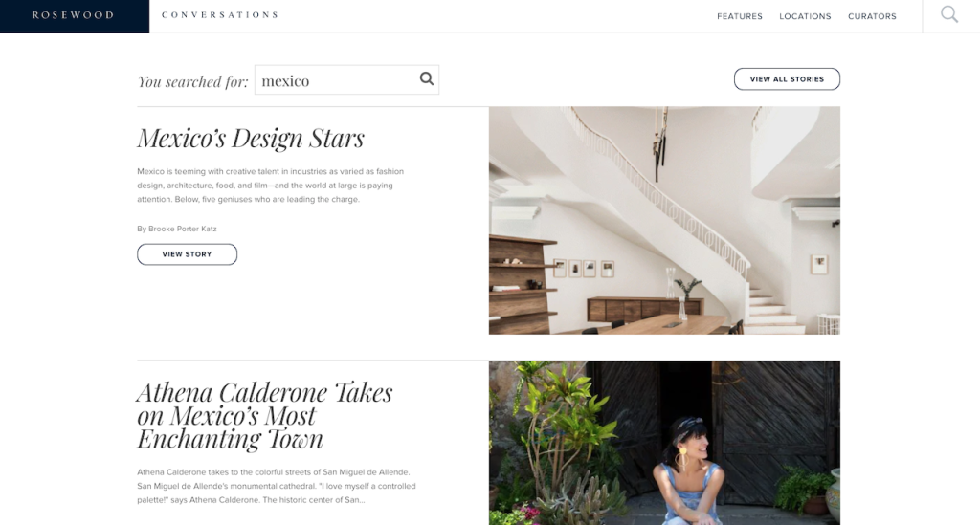
Task: Open Conversations site title link
Action: (x=220, y=15)
